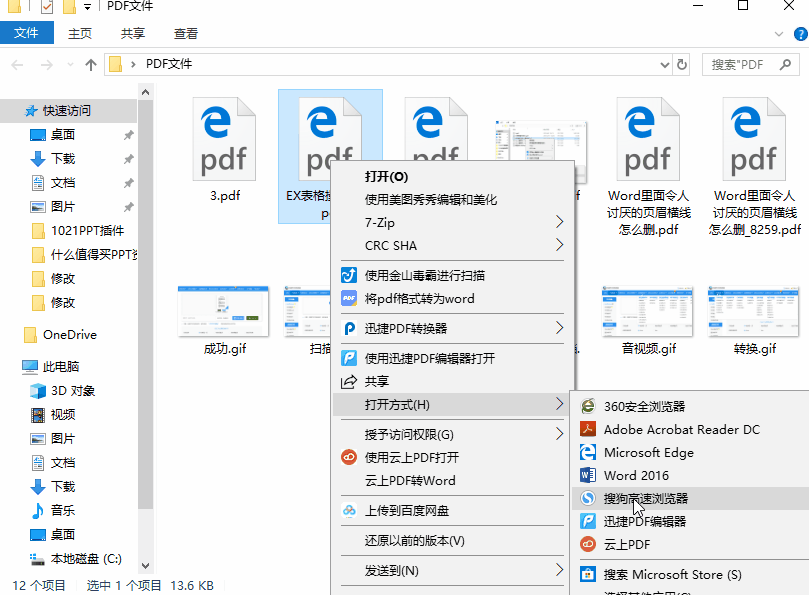Image resolution: width=809 pixels, height=595 pixels.
Task: Select Word里面令人讨厌的页眉横线怎么删.pdf file icon
Action: point(648,139)
